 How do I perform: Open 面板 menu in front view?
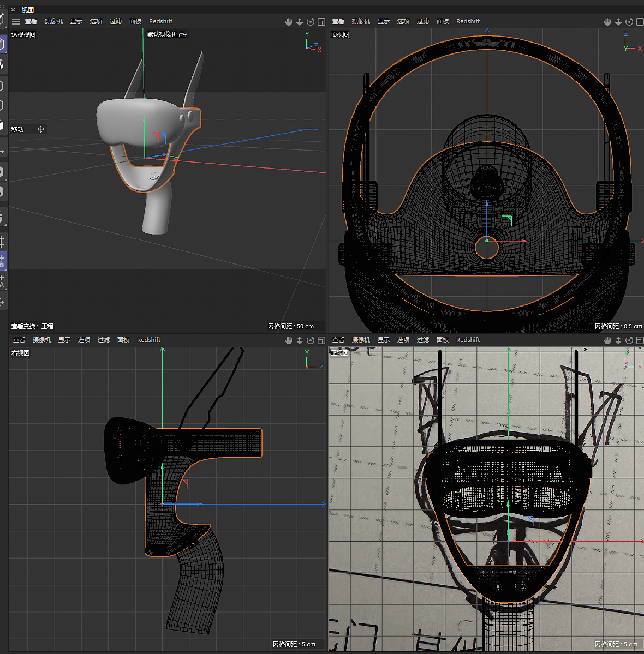click(x=443, y=340)
